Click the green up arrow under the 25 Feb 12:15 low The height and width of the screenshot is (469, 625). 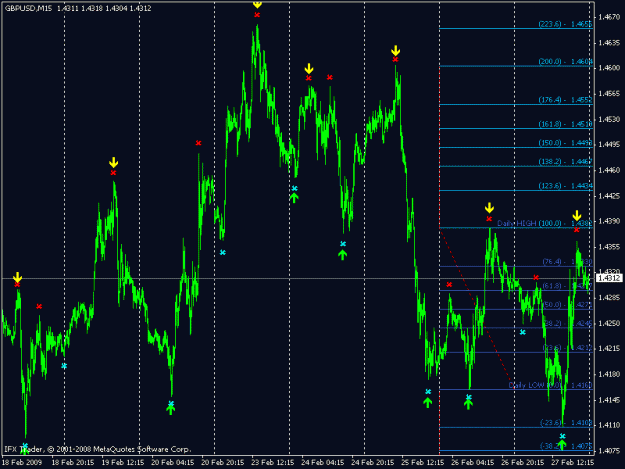click(428, 402)
